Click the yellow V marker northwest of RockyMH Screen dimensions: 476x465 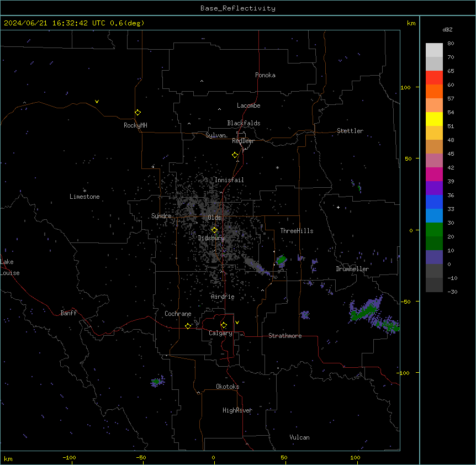97,102
